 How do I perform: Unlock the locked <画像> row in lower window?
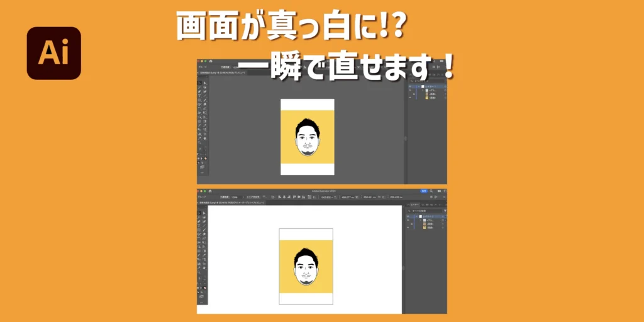point(411,224)
